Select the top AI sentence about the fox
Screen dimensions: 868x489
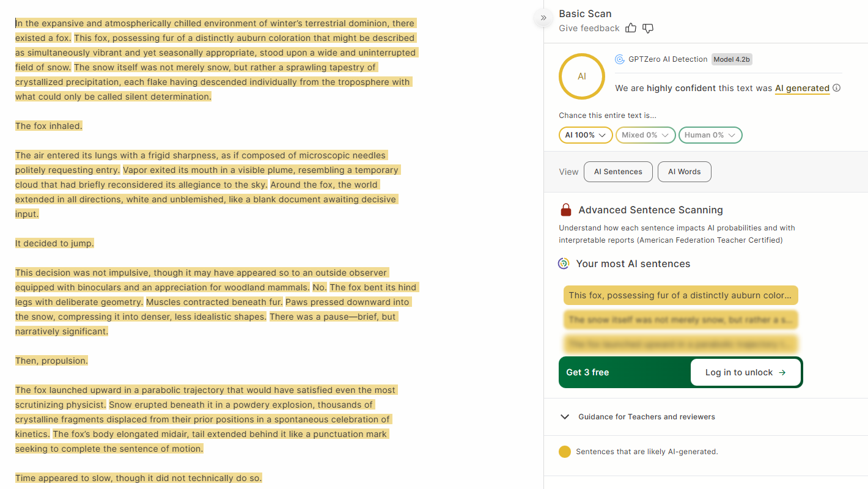coord(680,295)
